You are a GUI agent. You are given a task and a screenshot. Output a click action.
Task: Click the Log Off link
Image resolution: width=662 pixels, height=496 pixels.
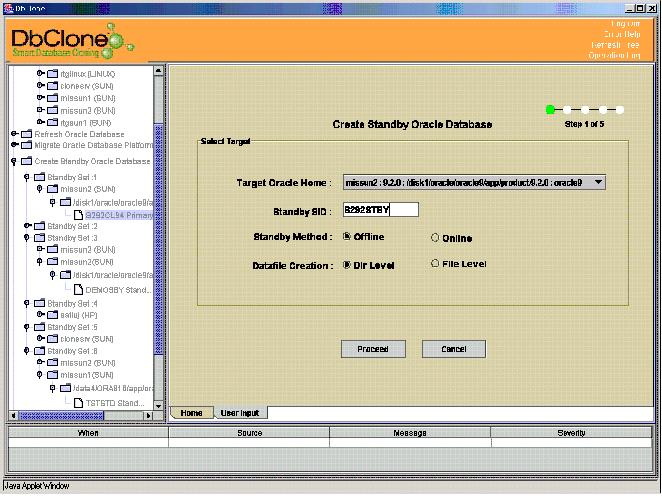[625, 24]
